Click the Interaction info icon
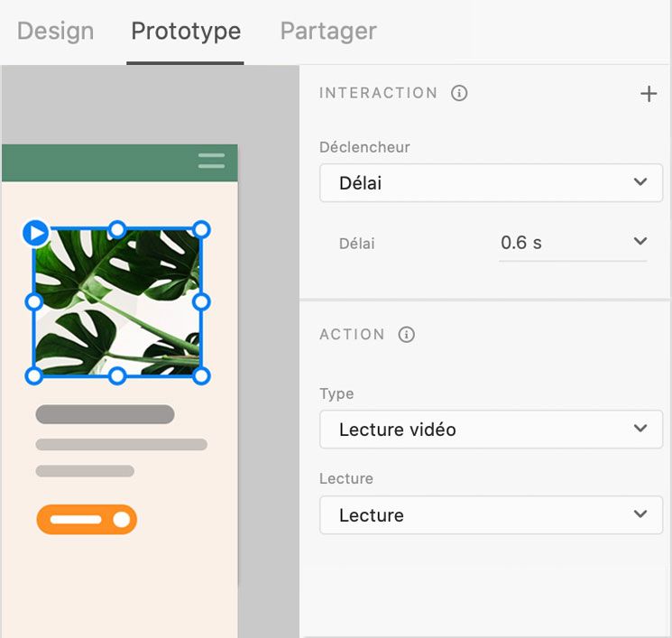Image resolution: width=672 pixels, height=638 pixels. coord(459,93)
